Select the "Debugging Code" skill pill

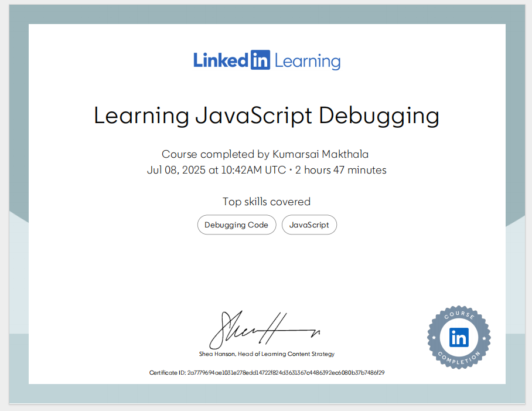tap(236, 225)
